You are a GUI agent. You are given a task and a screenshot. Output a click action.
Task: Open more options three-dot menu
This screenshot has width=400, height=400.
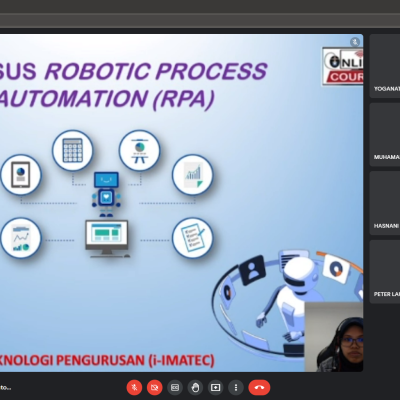236,387
